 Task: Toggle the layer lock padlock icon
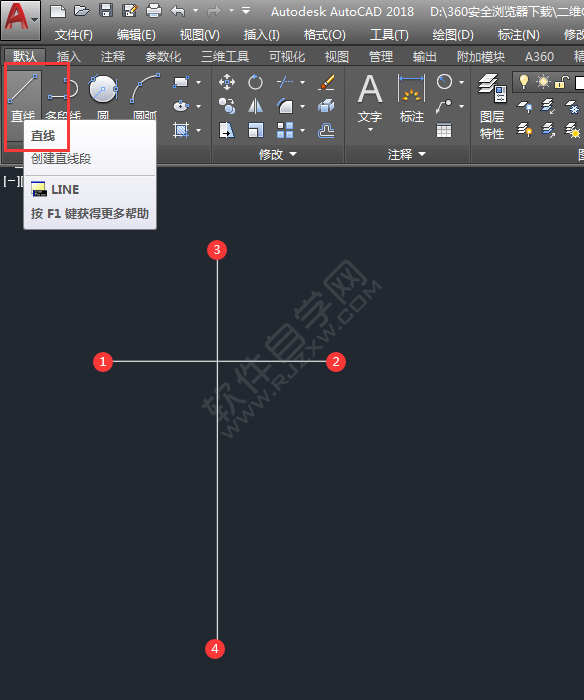562,83
